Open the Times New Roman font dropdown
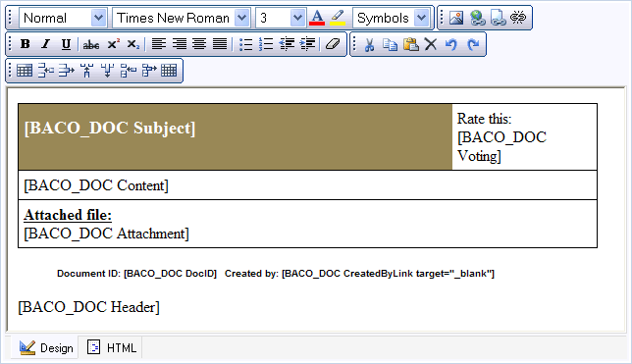 tap(181, 18)
